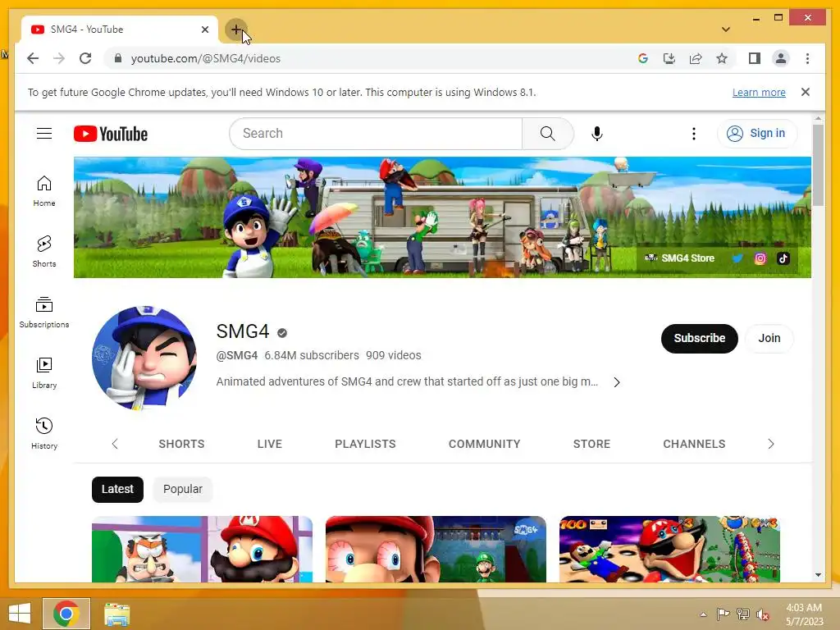The image size is (840, 630).
Task: Open the taskbar clock showing 4:03 AM
Action: tap(804, 614)
